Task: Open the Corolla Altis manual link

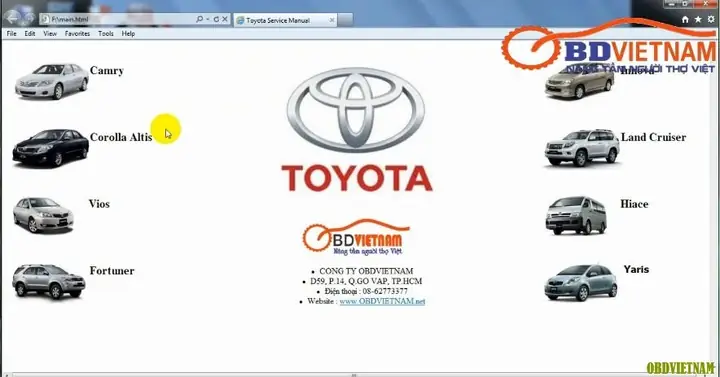Action: 121,137
